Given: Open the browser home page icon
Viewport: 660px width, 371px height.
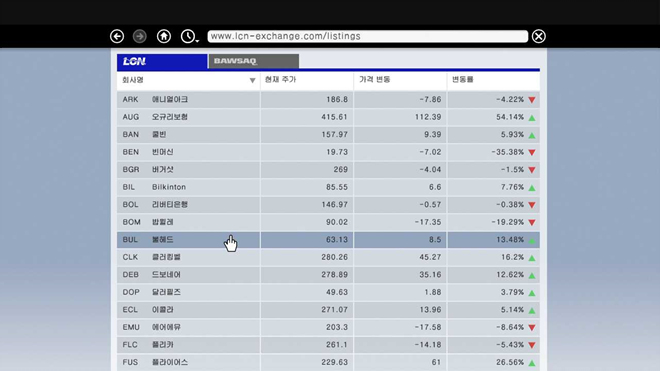Looking at the screenshot, I should click(x=164, y=36).
